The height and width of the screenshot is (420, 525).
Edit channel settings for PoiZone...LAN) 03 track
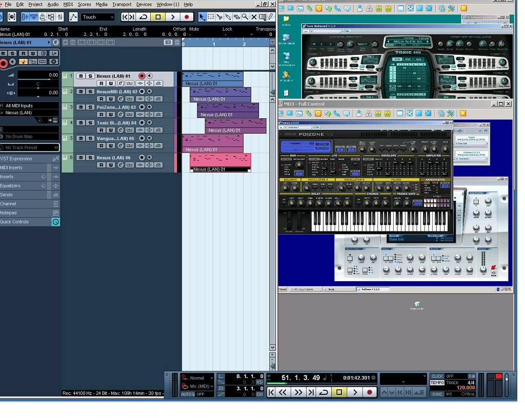tap(120, 114)
